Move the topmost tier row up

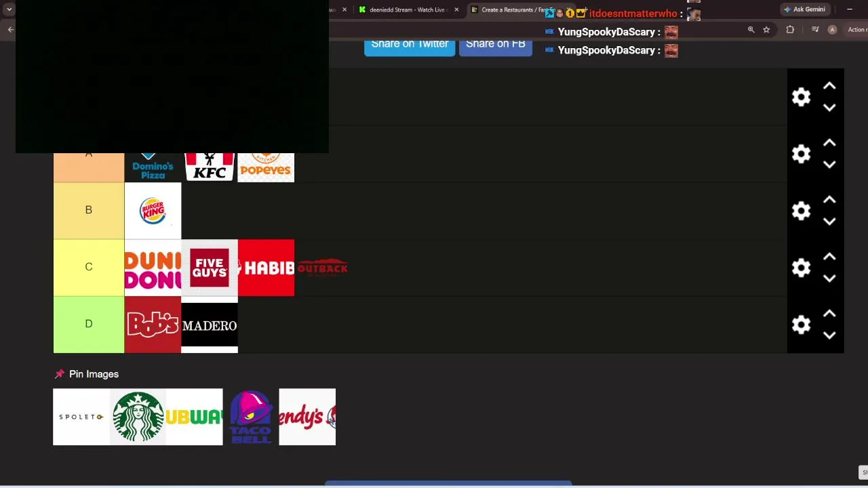tap(829, 86)
